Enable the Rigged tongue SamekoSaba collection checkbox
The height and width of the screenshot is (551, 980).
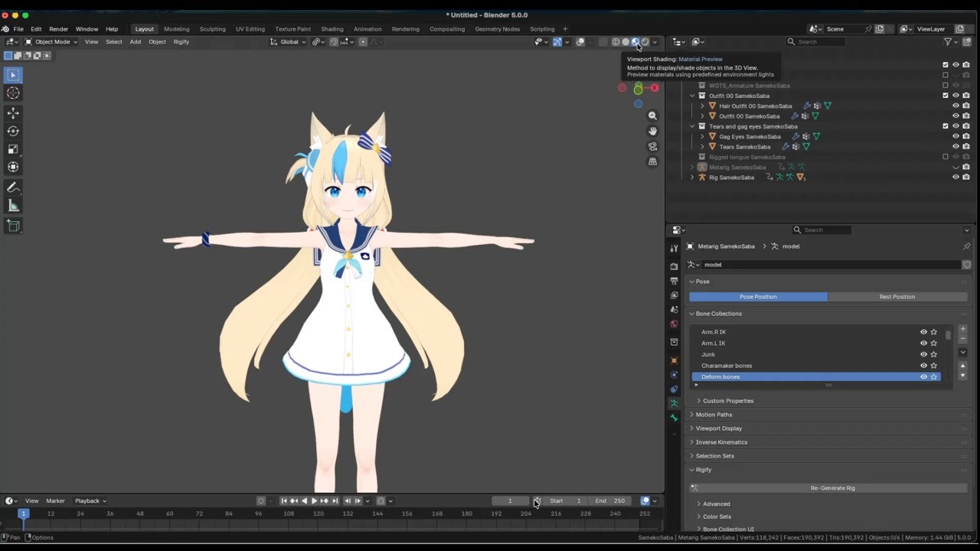coord(946,157)
